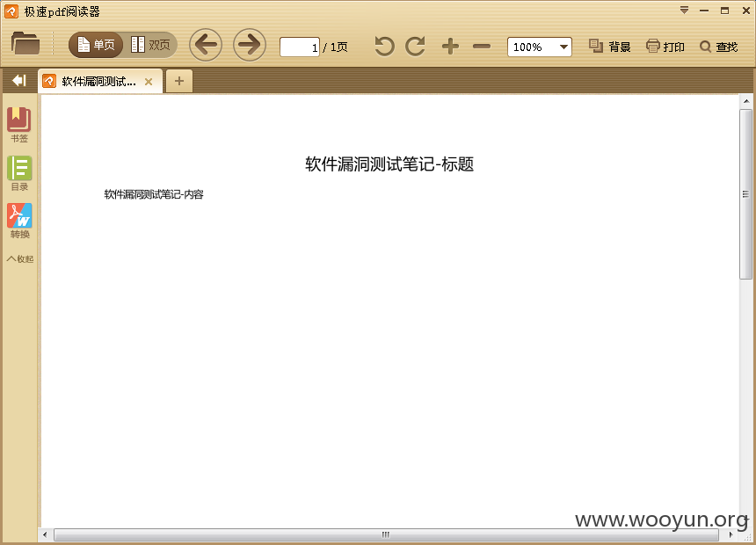Open the find (查找) tool
The width and height of the screenshot is (756, 545).
[x=718, y=47]
